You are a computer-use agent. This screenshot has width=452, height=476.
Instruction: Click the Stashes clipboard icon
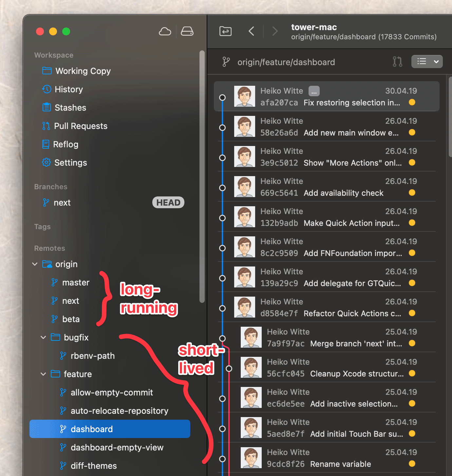pos(47,107)
